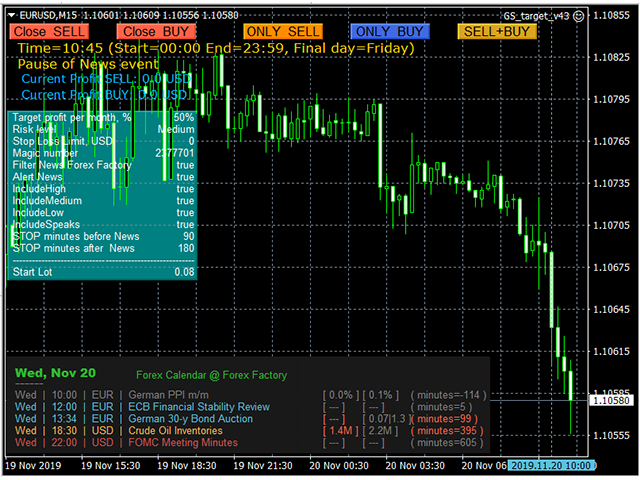Click the IncludeSpeaks setting row
Image resolution: width=640 pixels, height=480 pixels.
click(x=103, y=224)
